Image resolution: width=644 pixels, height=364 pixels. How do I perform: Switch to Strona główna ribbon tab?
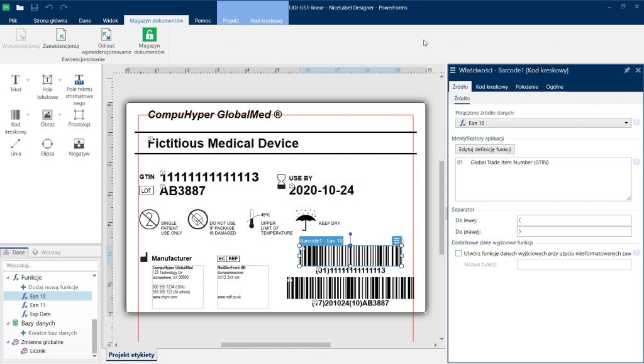tap(50, 21)
